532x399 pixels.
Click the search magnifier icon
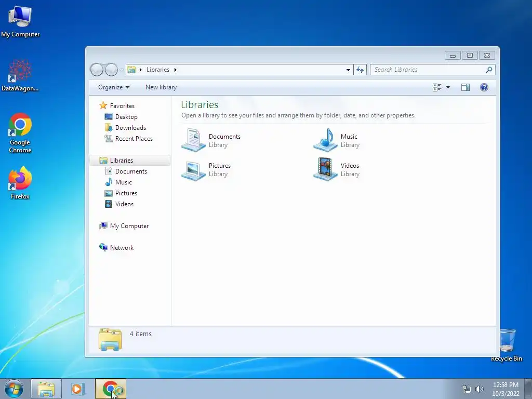(489, 70)
